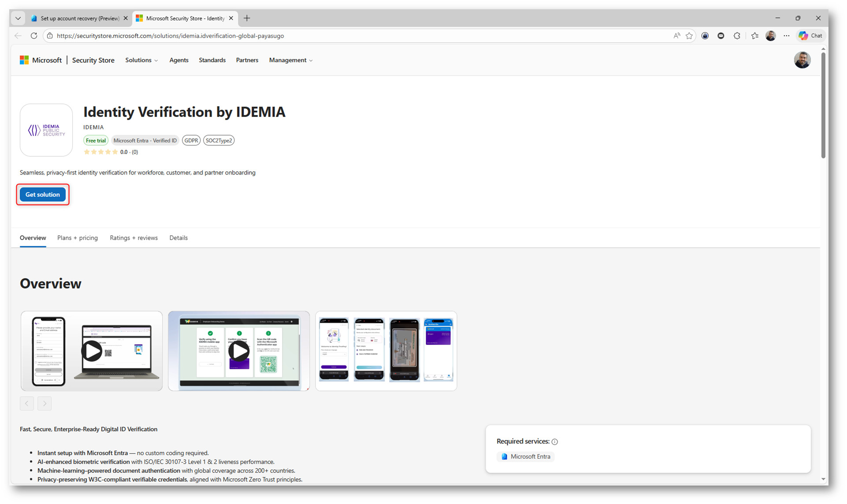
Task: Play the second demo video
Action: point(239,351)
